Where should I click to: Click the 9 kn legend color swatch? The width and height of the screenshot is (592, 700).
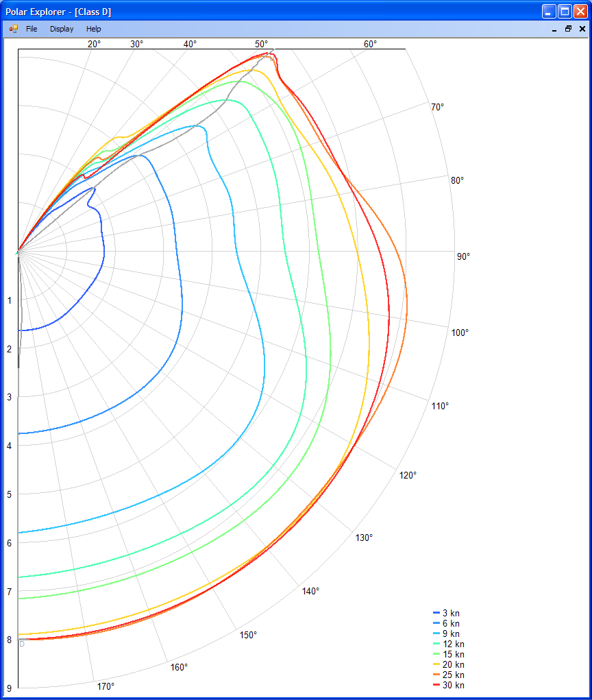pyautogui.click(x=436, y=633)
